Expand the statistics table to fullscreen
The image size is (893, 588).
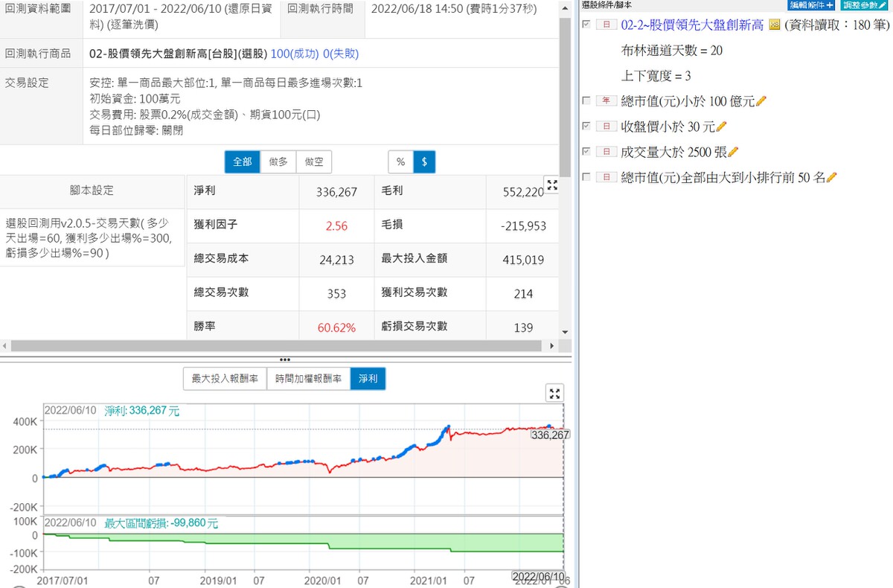click(551, 185)
